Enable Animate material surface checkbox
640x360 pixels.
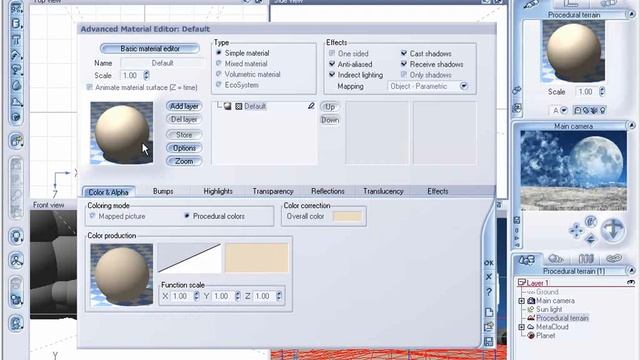89,87
